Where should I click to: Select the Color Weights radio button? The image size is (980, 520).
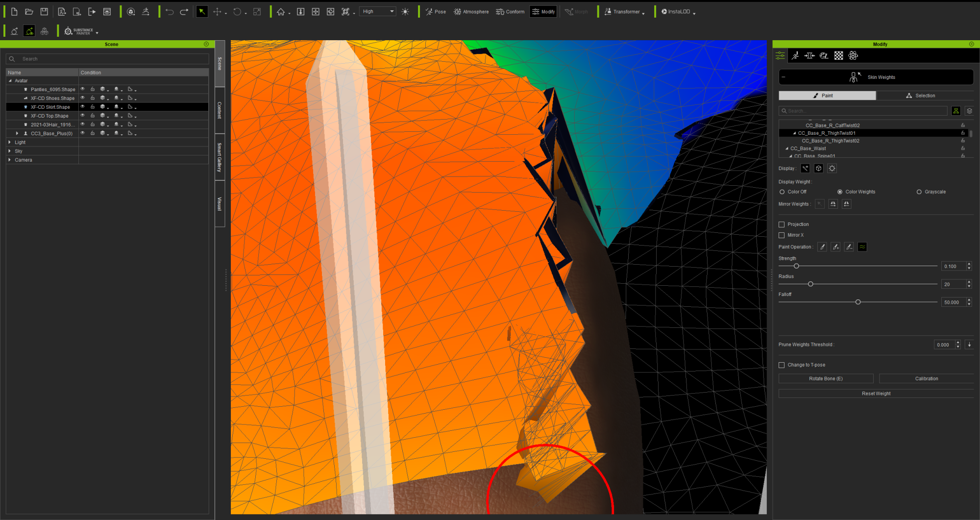840,192
